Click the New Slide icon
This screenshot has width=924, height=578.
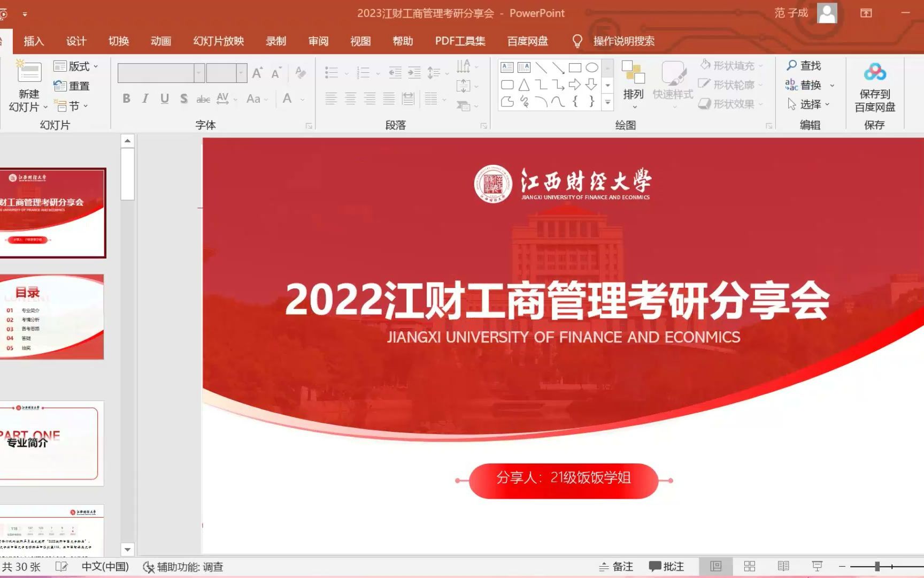coord(29,72)
